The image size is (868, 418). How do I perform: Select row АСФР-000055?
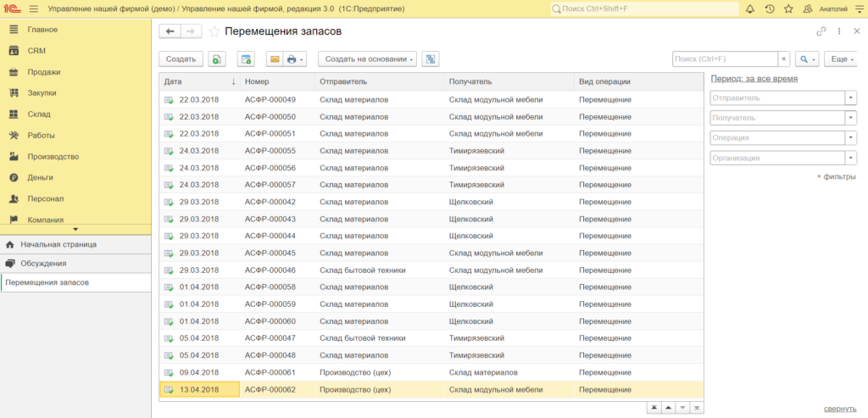(431, 151)
